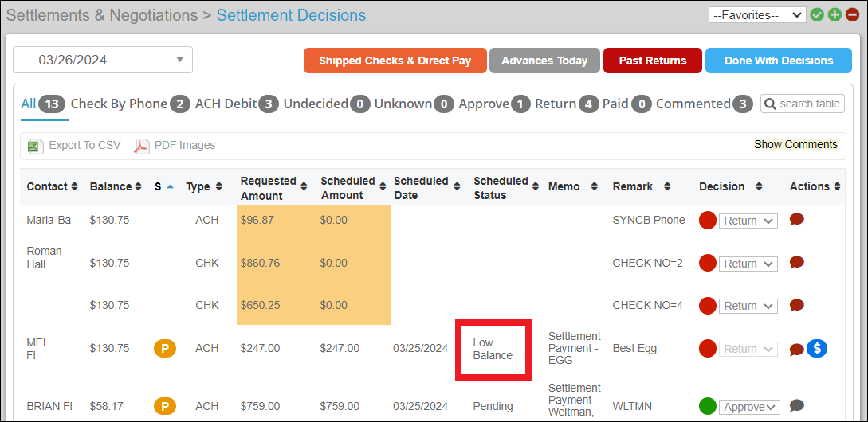The image size is (868, 422).
Task: Select the Approve tab
Action: [494, 104]
